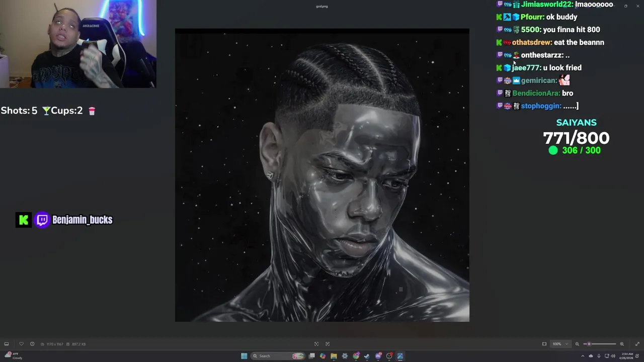The image size is (644, 362).
Task: Open the notification bell icon
Action: [637, 356]
